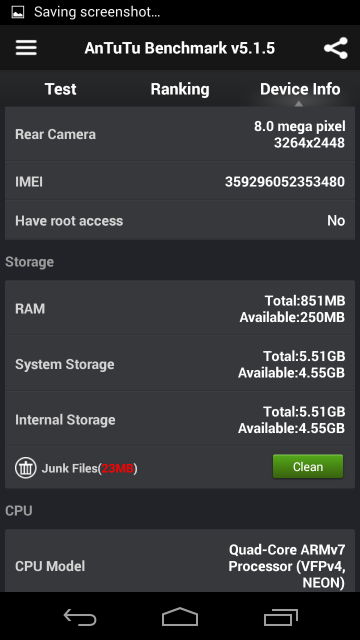The height and width of the screenshot is (640, 360).
Task: Tap the AnTuTu Benchmark v5.1.5 title
Action: pyautogui.click(x=180, y=48)
